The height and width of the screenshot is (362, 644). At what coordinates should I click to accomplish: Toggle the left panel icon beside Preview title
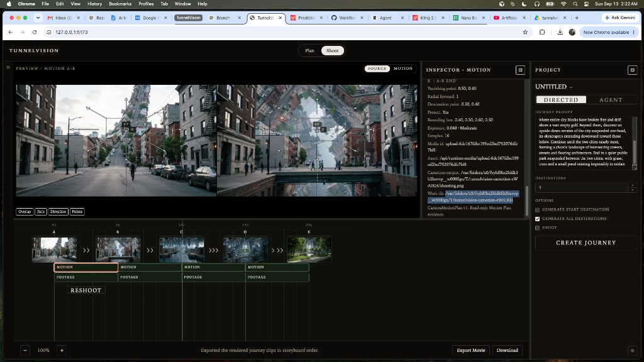(x=8, y=67)
